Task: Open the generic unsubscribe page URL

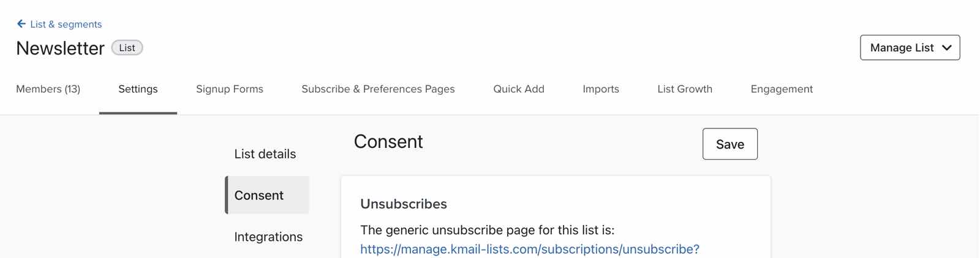Action: coord(530,249)
